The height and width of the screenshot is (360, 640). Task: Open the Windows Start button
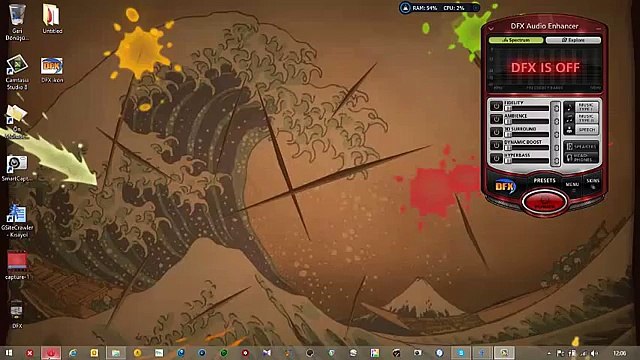[9, 353]
